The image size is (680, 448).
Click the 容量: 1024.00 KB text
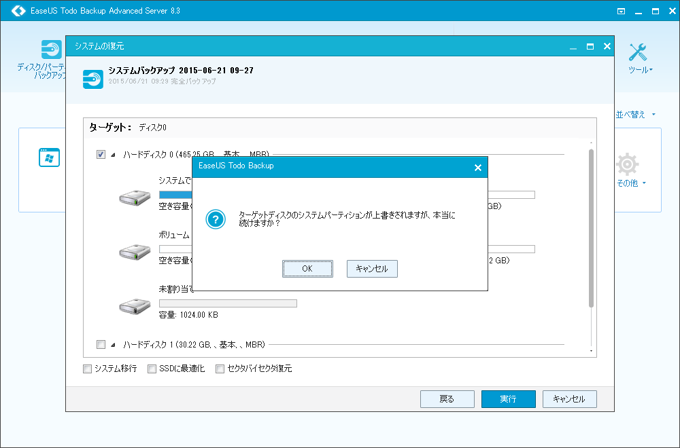point(188,315)
